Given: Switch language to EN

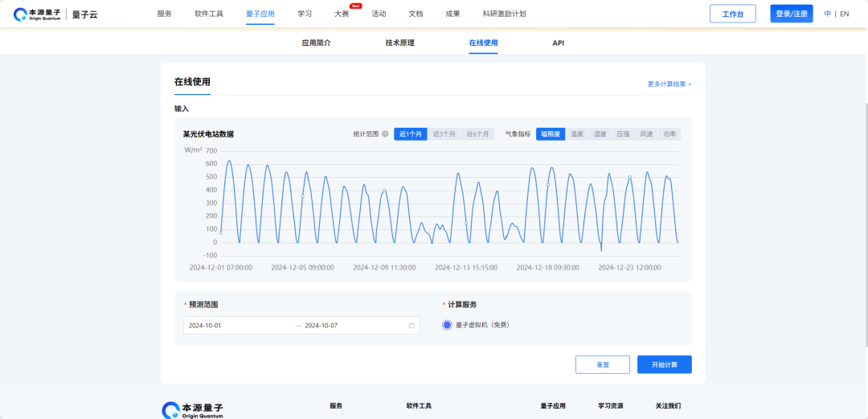Looking at the screenshot, I should (844, 14).
